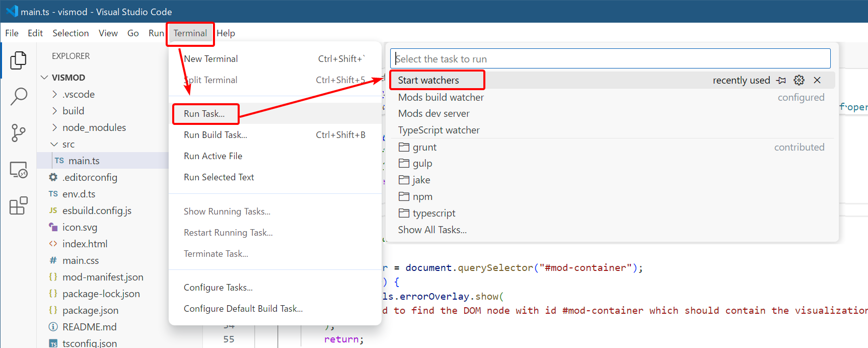Viewport: 868px width, 348px height.
Task: Click the TS icon beside main.ts
Action: pos(59,161)
